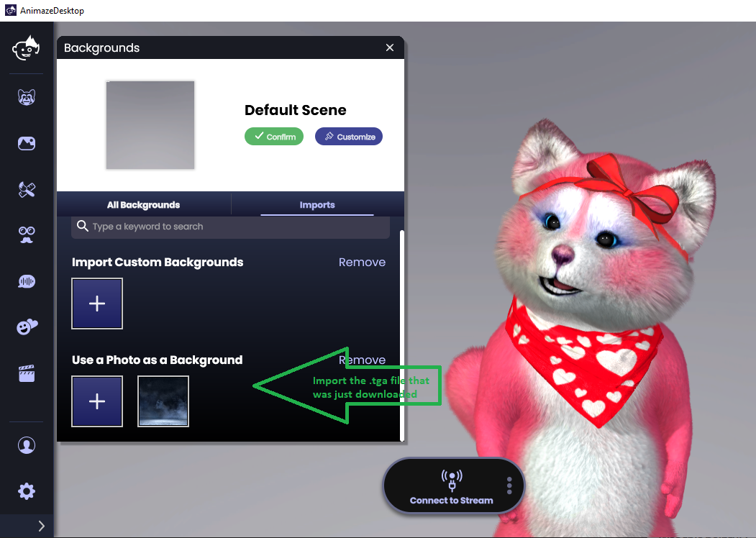The height and width of the screenshot is (538, 756).
Task: Open the clapperboard recording icon in sidebar
Action: pos(27,373)
